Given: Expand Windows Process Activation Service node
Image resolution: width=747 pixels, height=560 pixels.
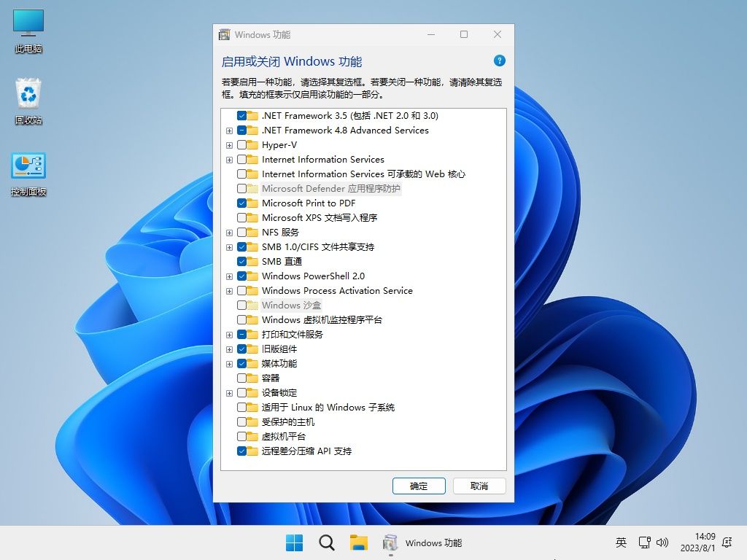Looking at the screenshot, I should point(229,291).
